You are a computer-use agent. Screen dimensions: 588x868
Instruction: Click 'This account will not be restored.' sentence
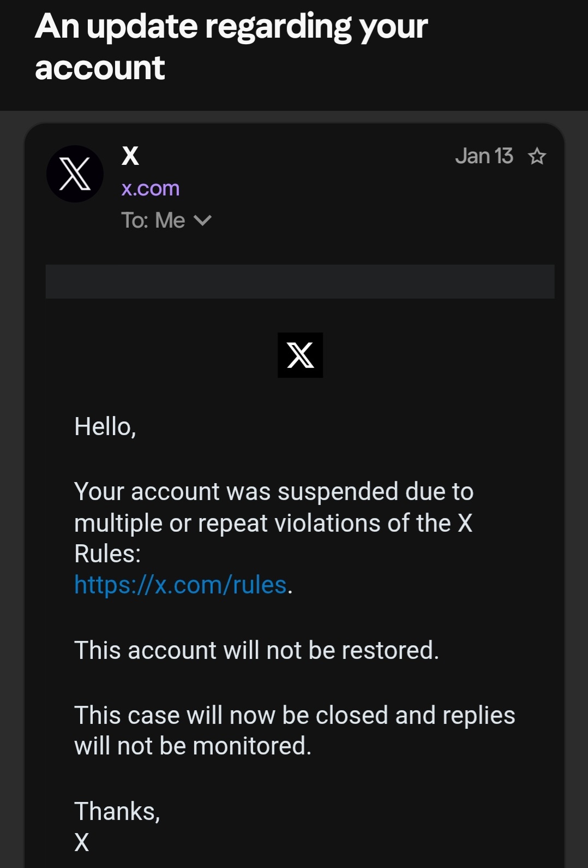256,650
